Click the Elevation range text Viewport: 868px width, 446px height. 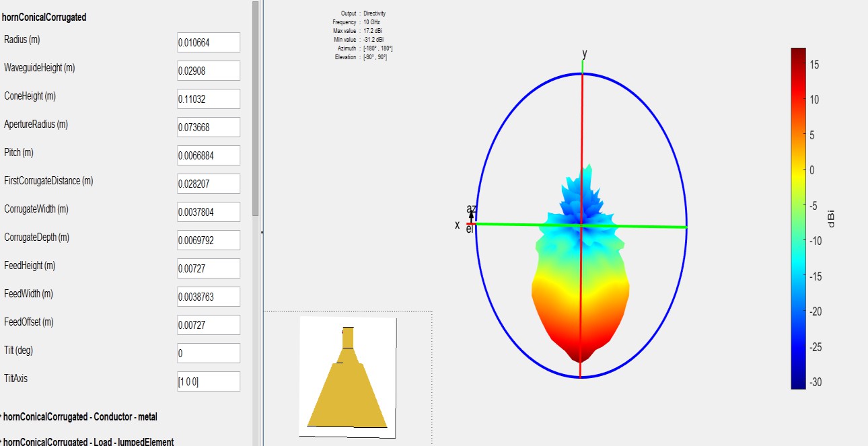[x=361, y=57]
